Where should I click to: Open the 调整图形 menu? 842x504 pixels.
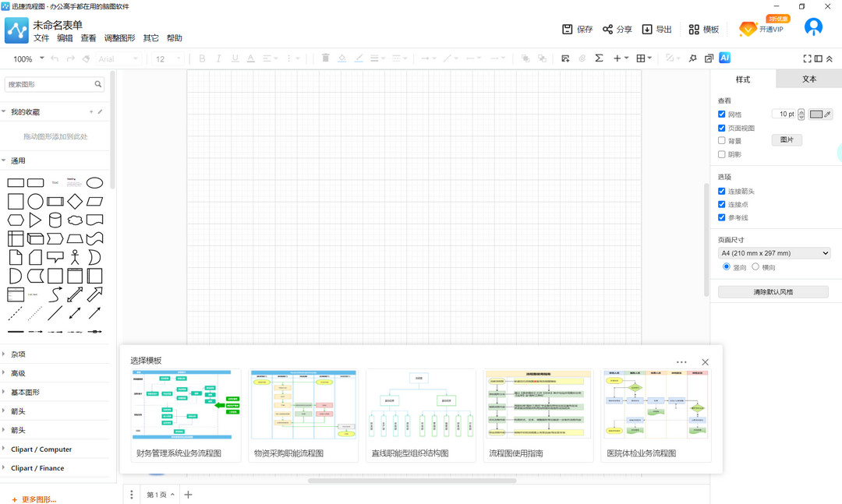click(119, 38)
